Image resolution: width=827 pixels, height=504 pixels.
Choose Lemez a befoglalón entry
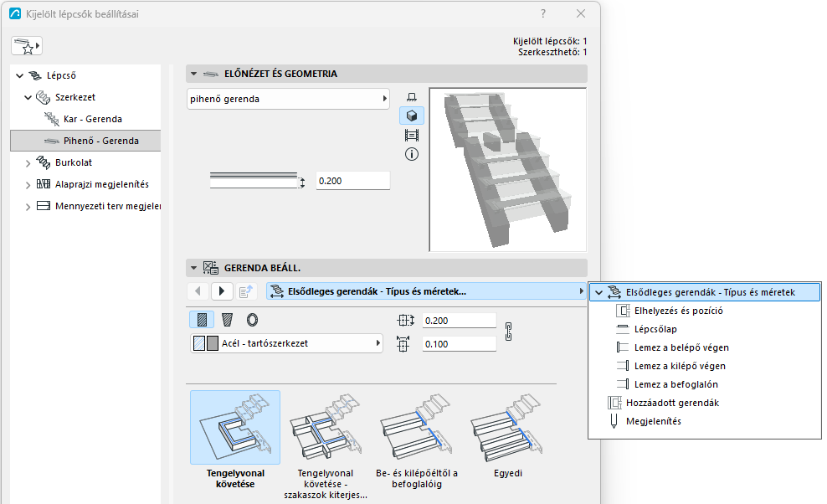[x=675, y=385]
